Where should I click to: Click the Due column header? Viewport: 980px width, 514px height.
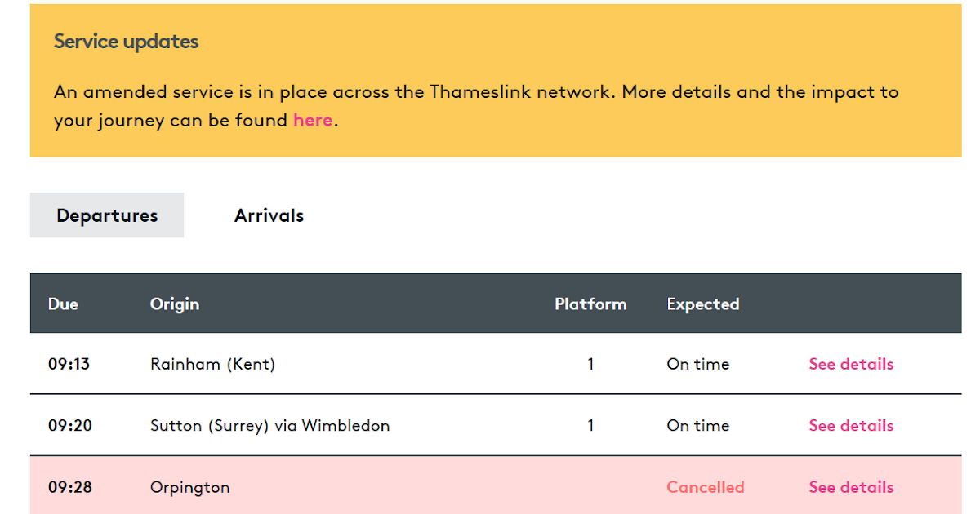(x=63, y=304)
